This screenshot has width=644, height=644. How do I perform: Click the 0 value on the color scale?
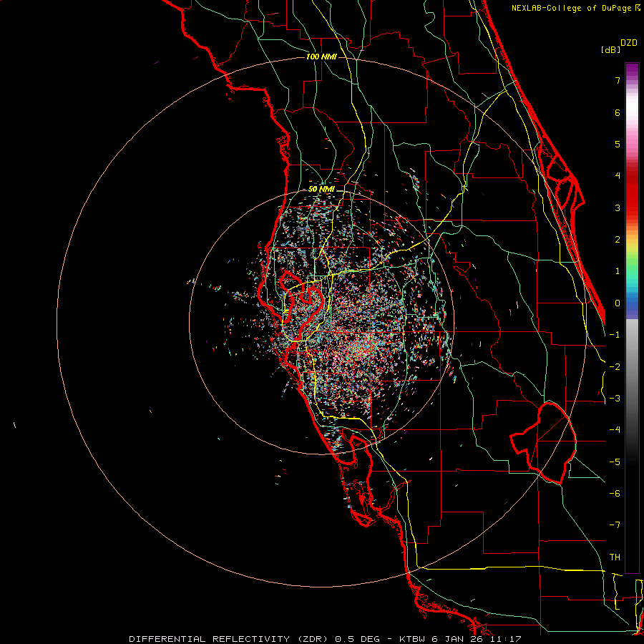coord(618,303)
